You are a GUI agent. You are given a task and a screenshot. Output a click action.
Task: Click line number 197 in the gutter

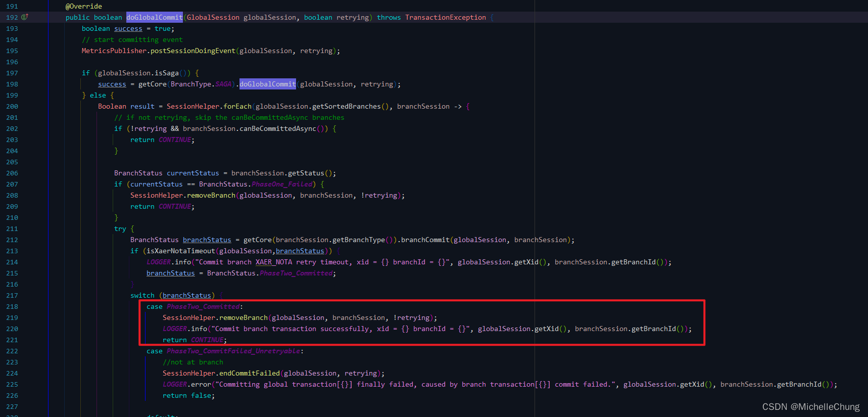(x=12, y=73)
